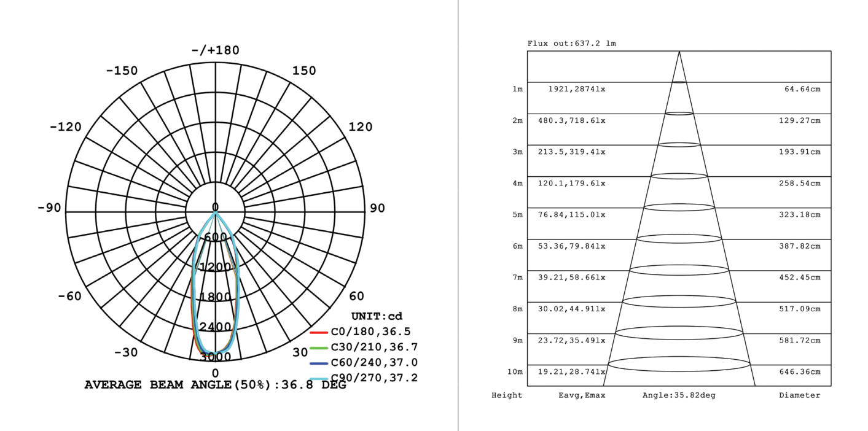The width and height of the screenshot is (868, 431).
Task: Click the "-30" angle label
Action: tap(126, 353)
